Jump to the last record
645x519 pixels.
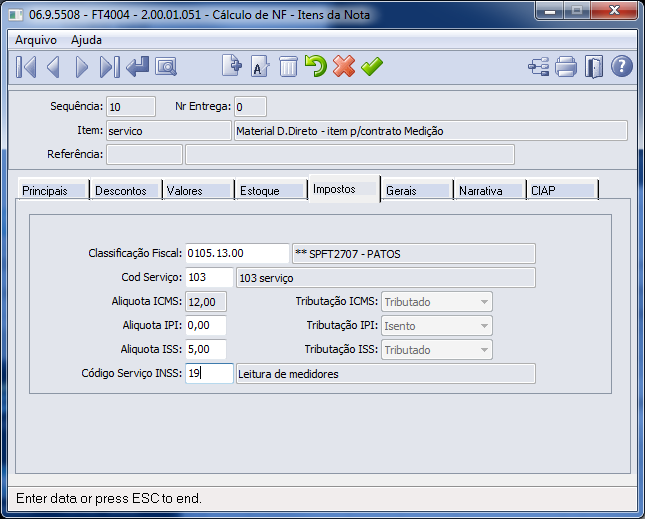(110, 67)
